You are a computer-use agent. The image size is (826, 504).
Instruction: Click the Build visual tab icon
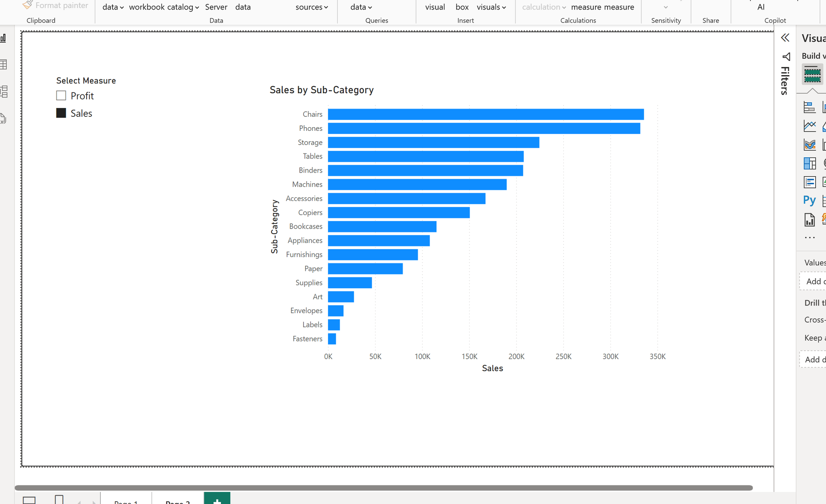[812, 74]
